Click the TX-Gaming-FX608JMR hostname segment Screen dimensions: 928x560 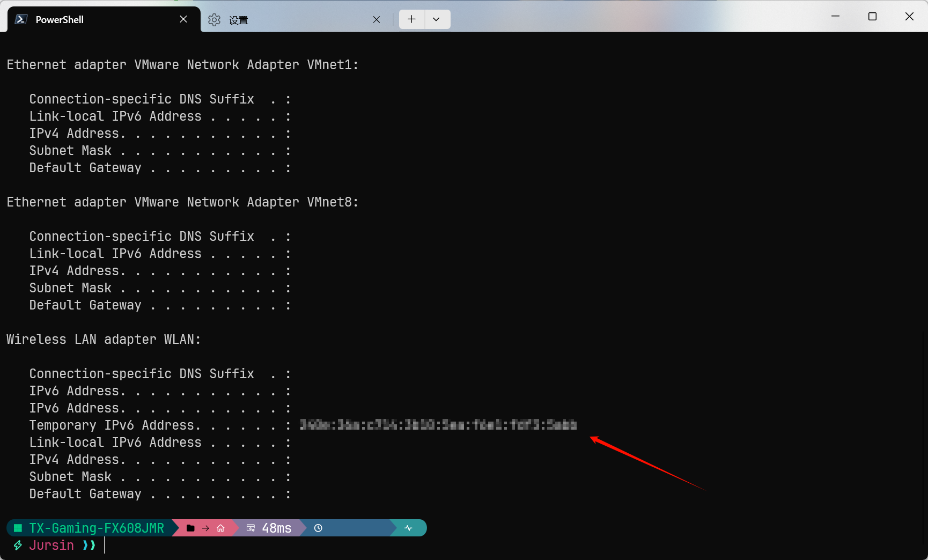coord(97,528)
